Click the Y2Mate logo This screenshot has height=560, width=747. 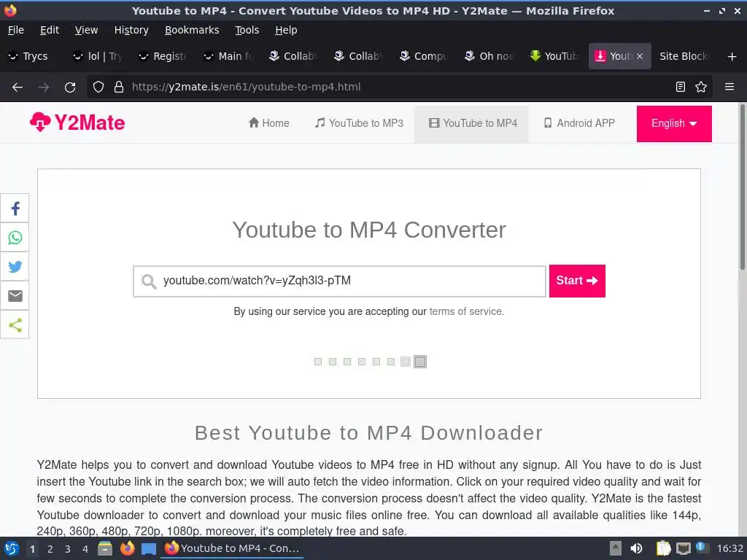coord(77,122)
